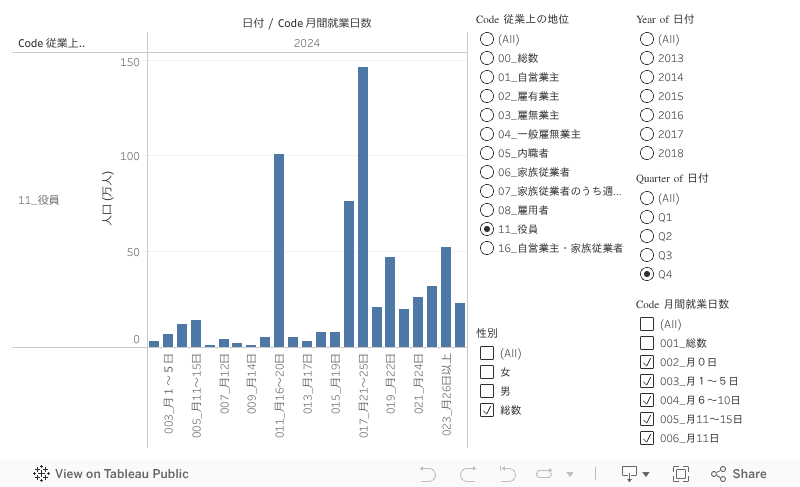Open the refresh options dropdown arrow
This screenshot has height=487, width=800.
click(x=569, y=474)
